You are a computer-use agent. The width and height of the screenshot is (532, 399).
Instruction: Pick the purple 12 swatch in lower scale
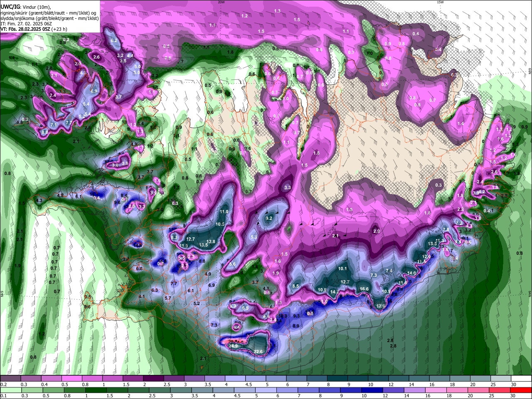394,390
